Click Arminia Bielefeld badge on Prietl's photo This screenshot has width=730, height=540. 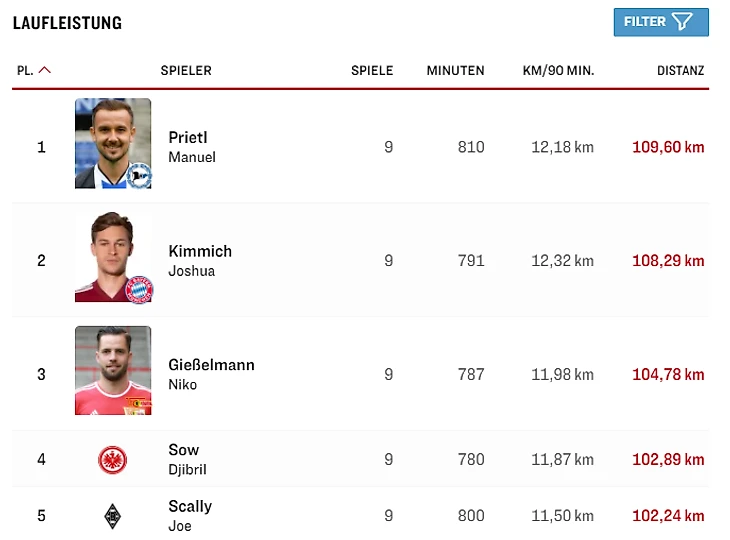coord(138,175)
